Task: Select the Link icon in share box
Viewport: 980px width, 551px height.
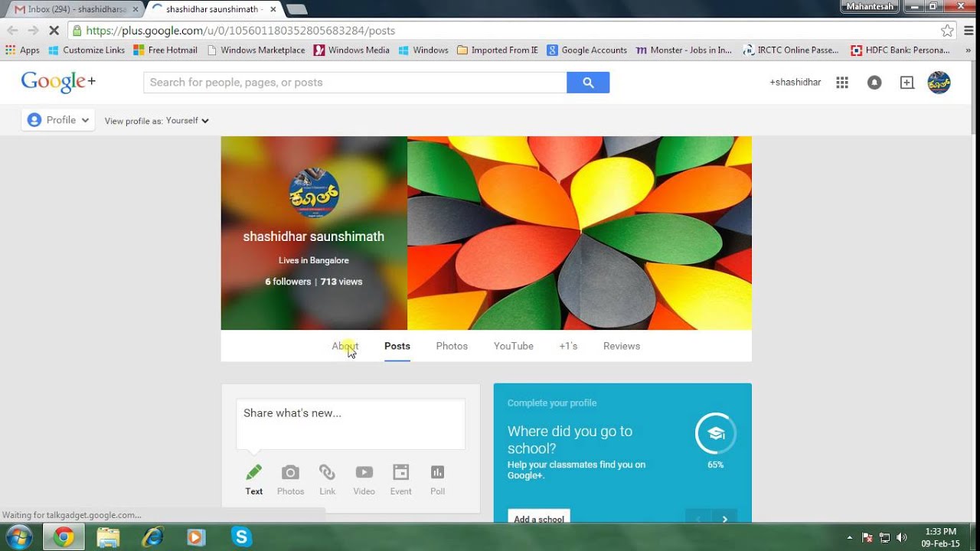Action: [x=327, y=472]
